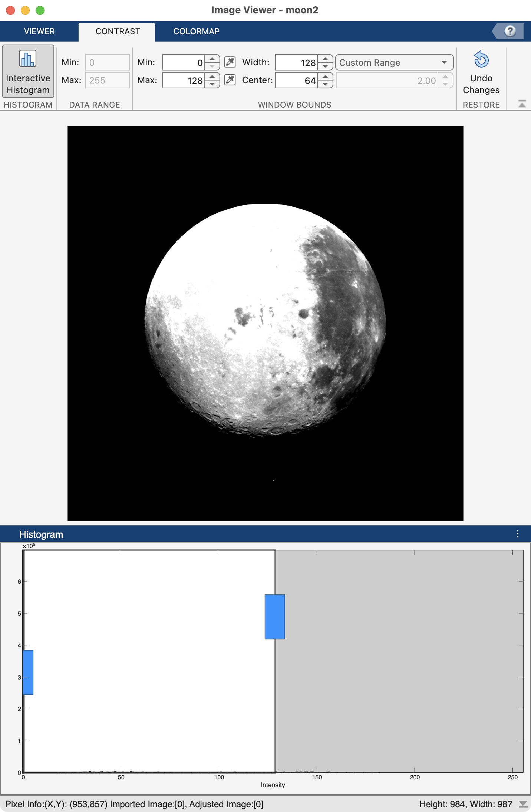Pick Max value with eyedropper icon
The image size is (531, 812).
coord(230,80)
